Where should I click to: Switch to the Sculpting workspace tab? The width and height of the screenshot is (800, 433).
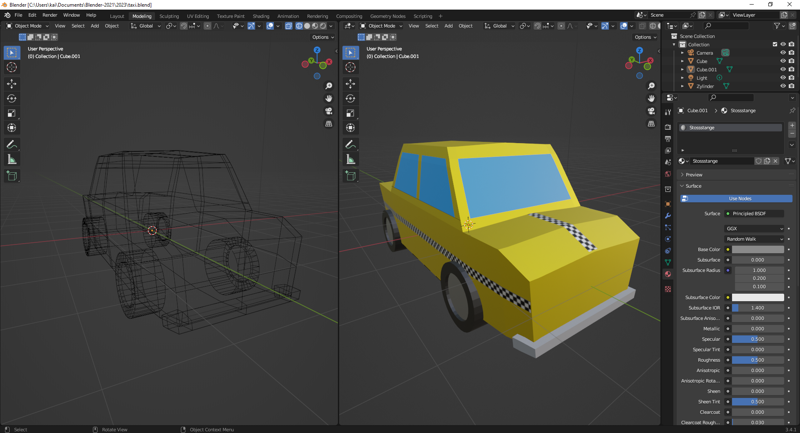pyautogui.click(x=169, y=16)
